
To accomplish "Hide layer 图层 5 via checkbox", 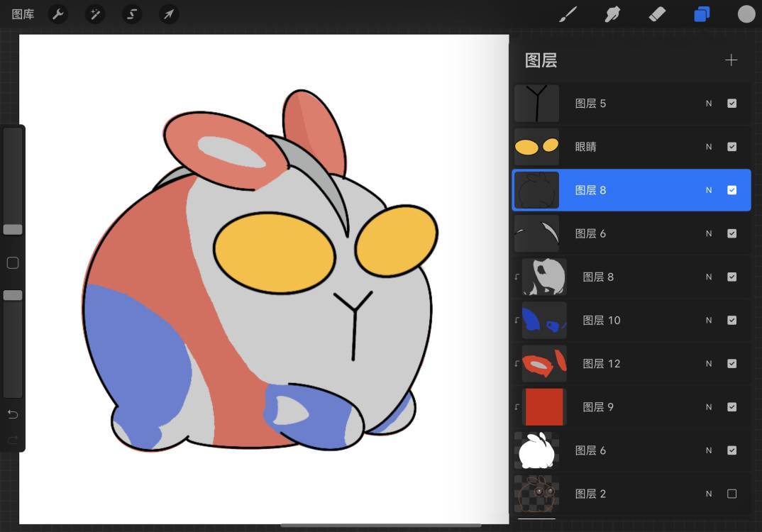I will (x=732, y=103).
